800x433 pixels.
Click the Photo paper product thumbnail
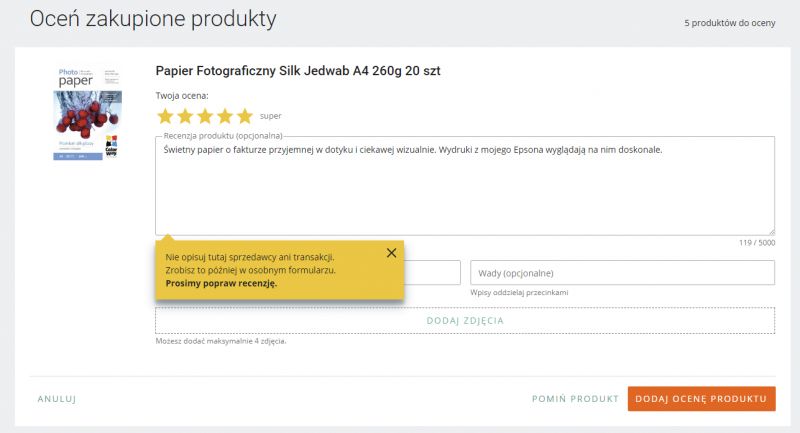tap(87, 113)
